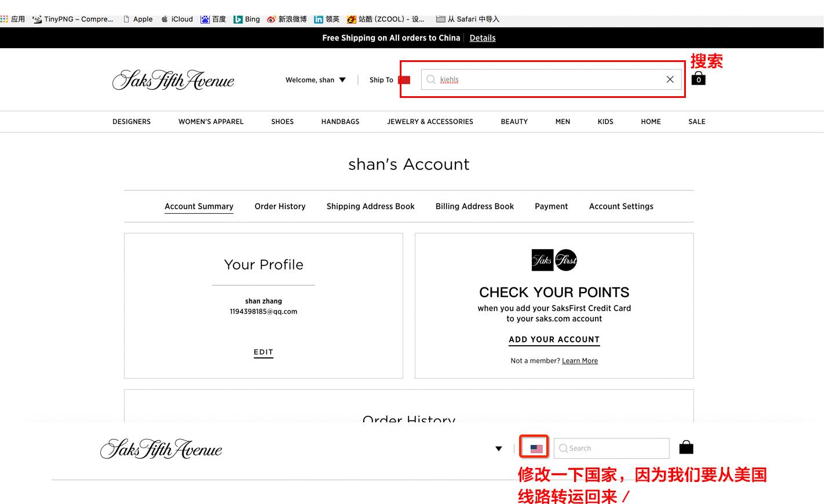Click the magnifier icon in the kiehls search box
The height and width of the screenshot is (504, 840).
coord(431,79)
